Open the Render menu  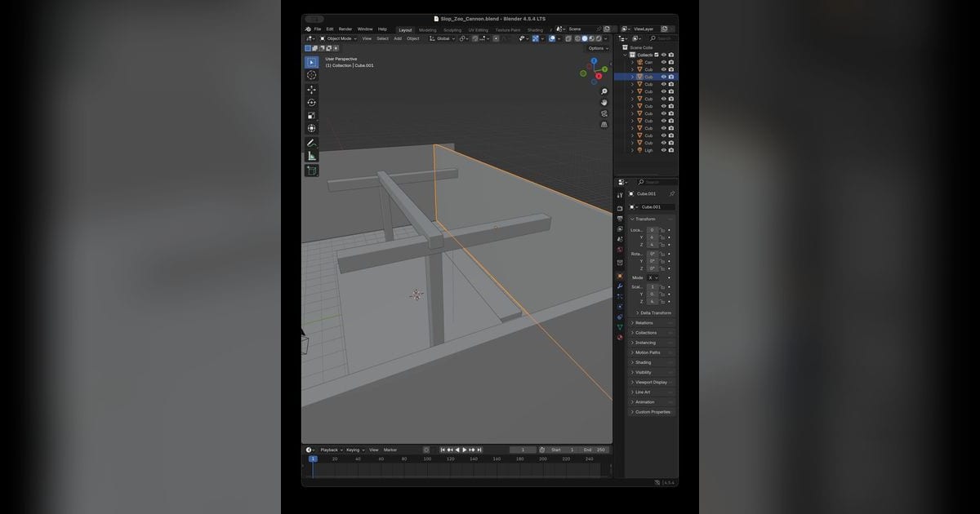[x=345, y=29]
